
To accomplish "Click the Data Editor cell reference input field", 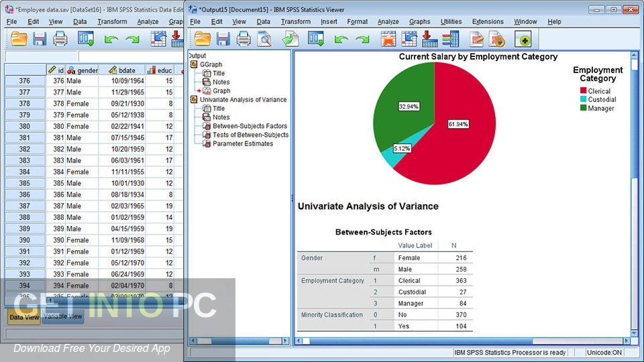I will pos(42,56).
